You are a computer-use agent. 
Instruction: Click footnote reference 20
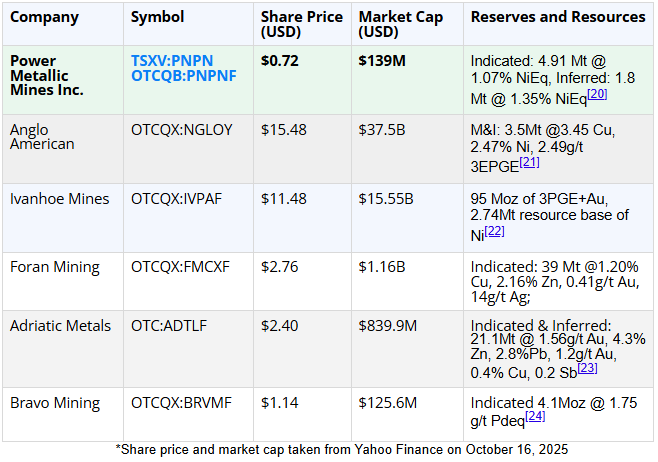[x=597, y=93]
